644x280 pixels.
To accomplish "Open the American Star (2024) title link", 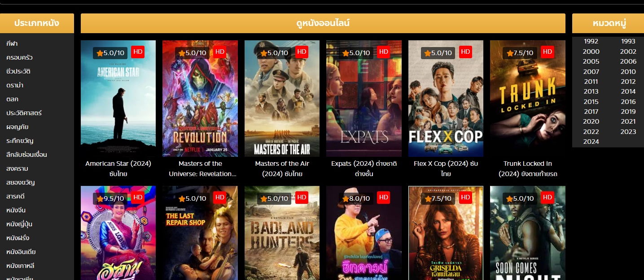I will click(x=118, y=168).
